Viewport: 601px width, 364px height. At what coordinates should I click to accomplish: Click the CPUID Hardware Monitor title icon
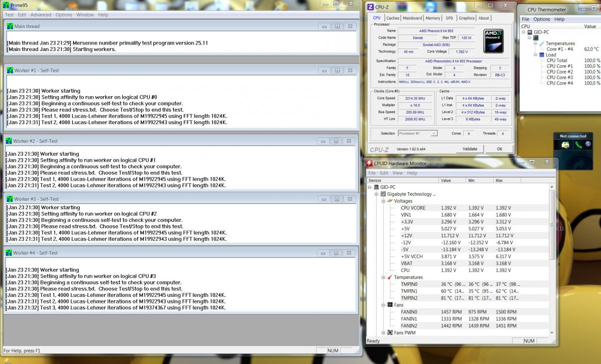pyautogui.click(x=370, y=163)
